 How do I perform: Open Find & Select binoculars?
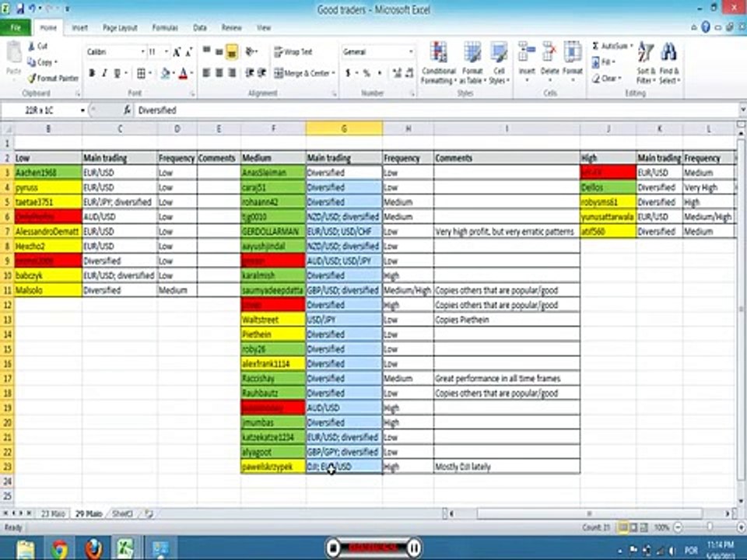point(669,63)
